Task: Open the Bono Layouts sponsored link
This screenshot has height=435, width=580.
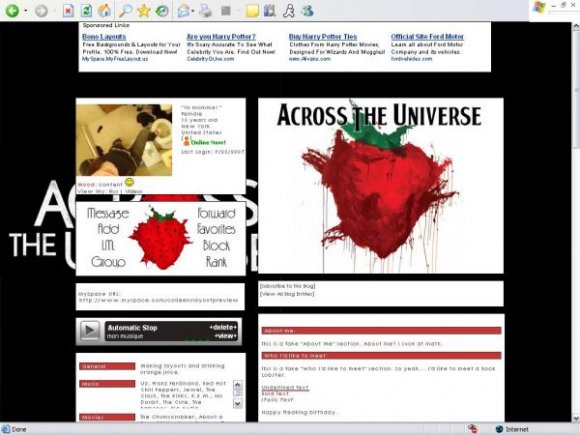Action: click(104, 37)
